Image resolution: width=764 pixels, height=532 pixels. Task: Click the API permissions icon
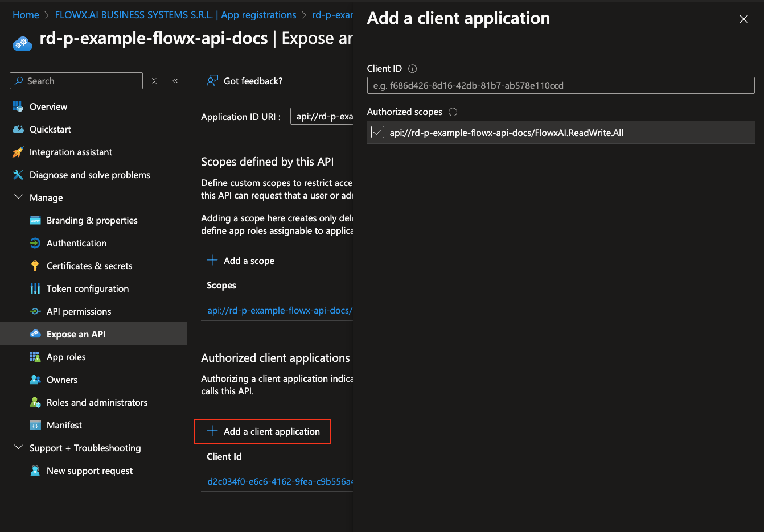[x=35, y=311]
